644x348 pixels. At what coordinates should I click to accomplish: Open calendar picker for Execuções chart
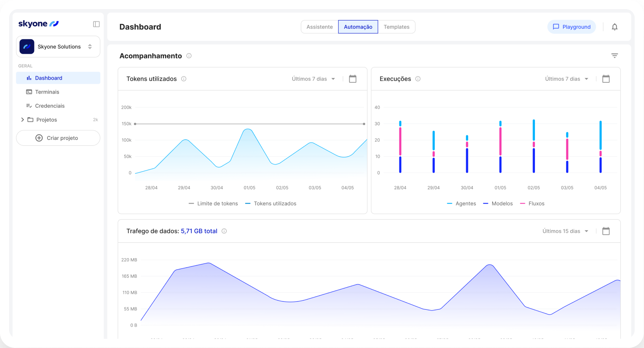[606, 79]
